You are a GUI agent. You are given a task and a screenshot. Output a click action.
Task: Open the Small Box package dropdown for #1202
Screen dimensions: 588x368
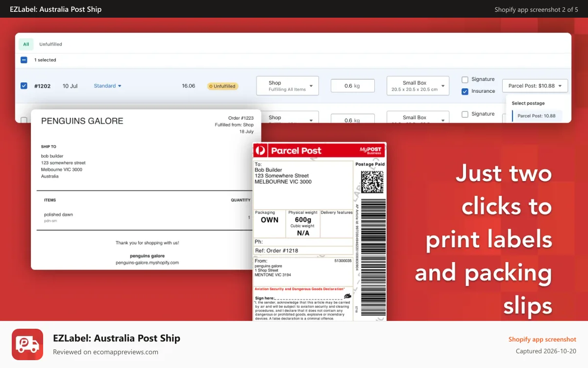coord(418,86)
